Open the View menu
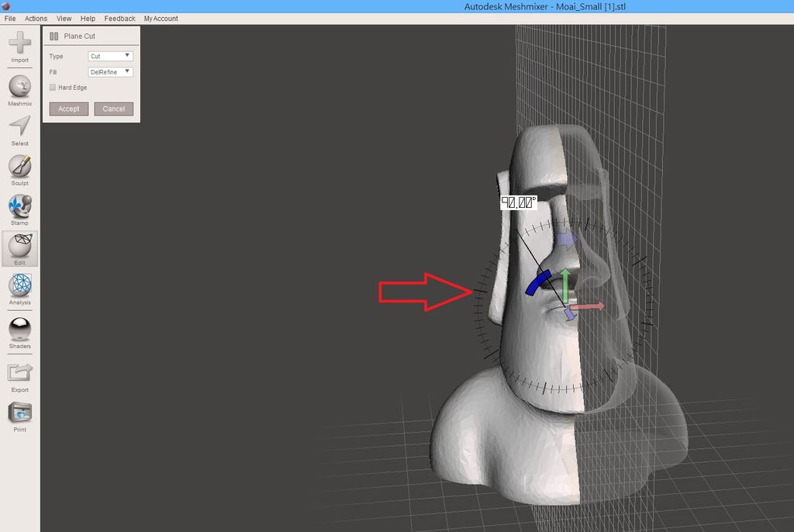This screenshot has width=794, height=532. click(64, 19)
